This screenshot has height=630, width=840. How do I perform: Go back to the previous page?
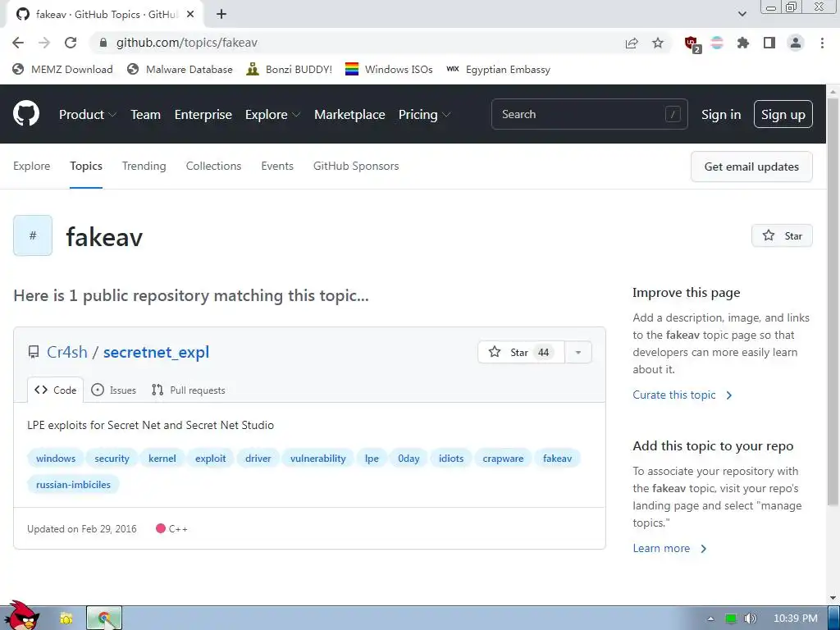(x=18, y=43)
